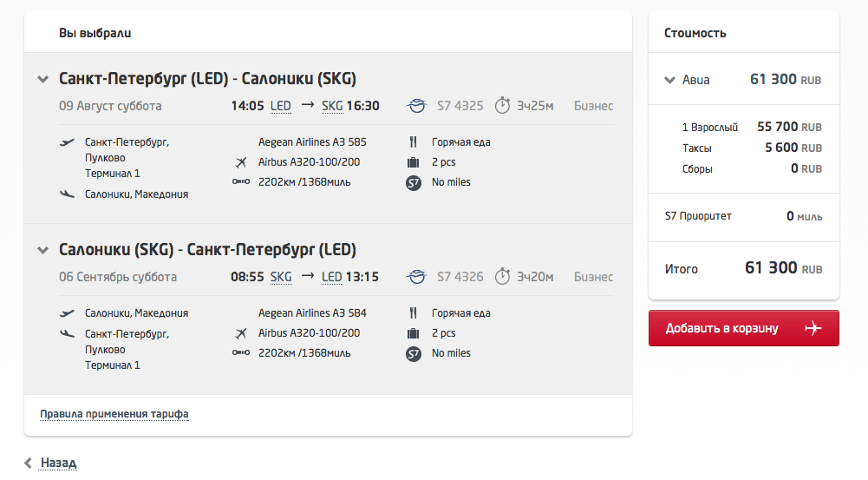This screenshot has width=868, height=480.
Task: Collapse the Thessaloniki to Saint Petersburg flight section
Action: [42, 250]
